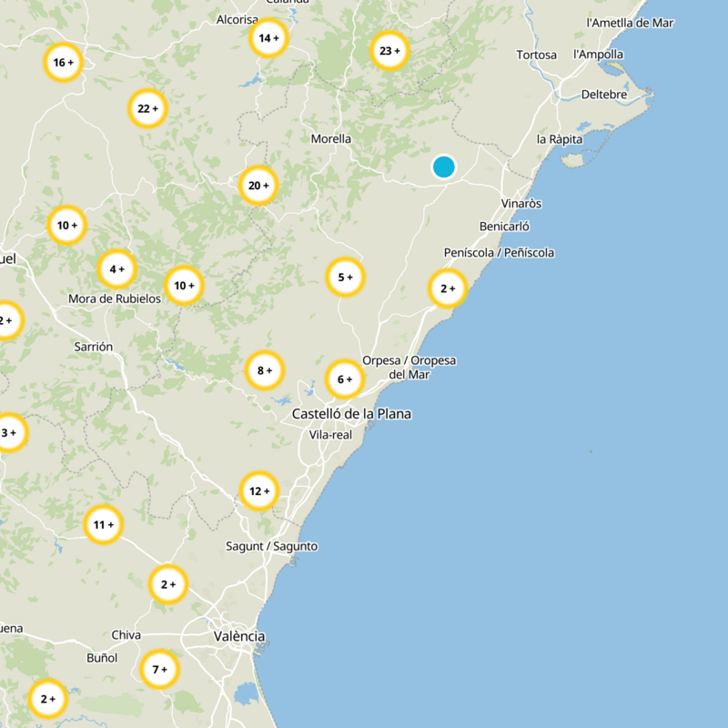Open the 11 + cluster marker
Viewport: 728px width, 728px height.
103,525
